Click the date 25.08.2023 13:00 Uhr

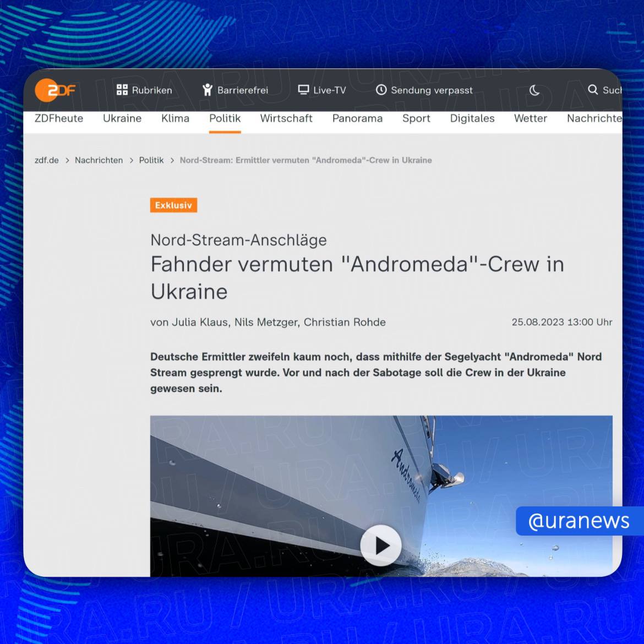[562, 323]
